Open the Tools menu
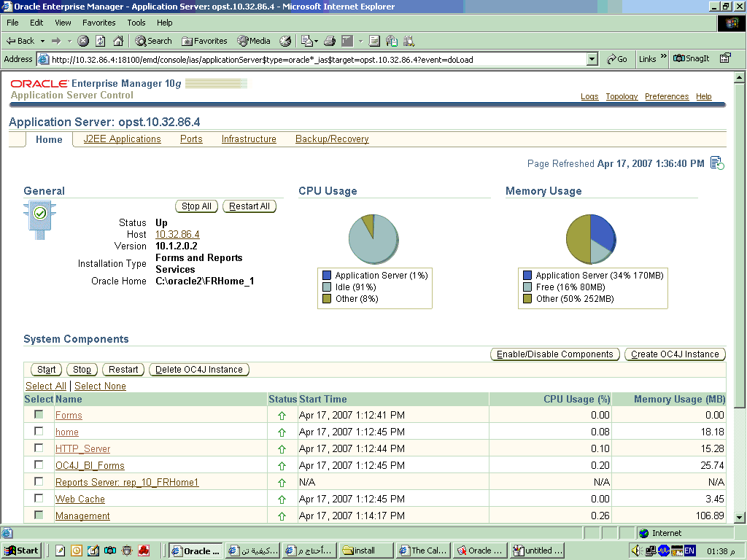Viewport: 747px width, 560px height. pos(136,23)
